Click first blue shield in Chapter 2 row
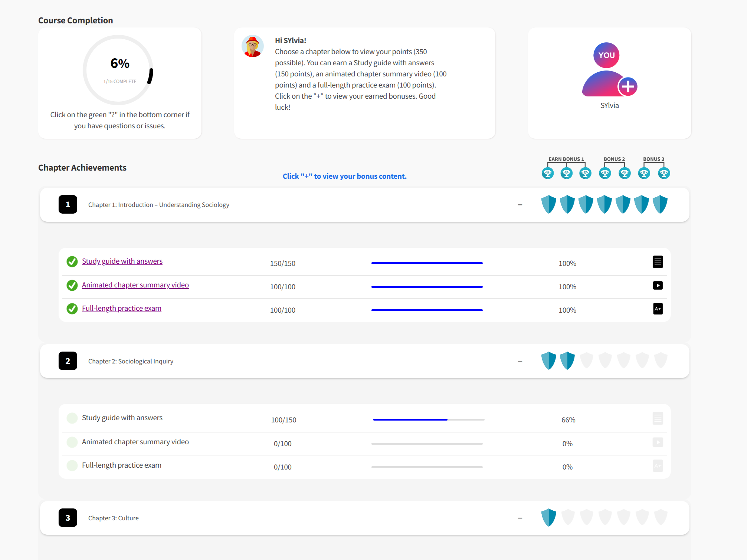The image size is (747, 560). pyautogui.click(x=549, y=361)
